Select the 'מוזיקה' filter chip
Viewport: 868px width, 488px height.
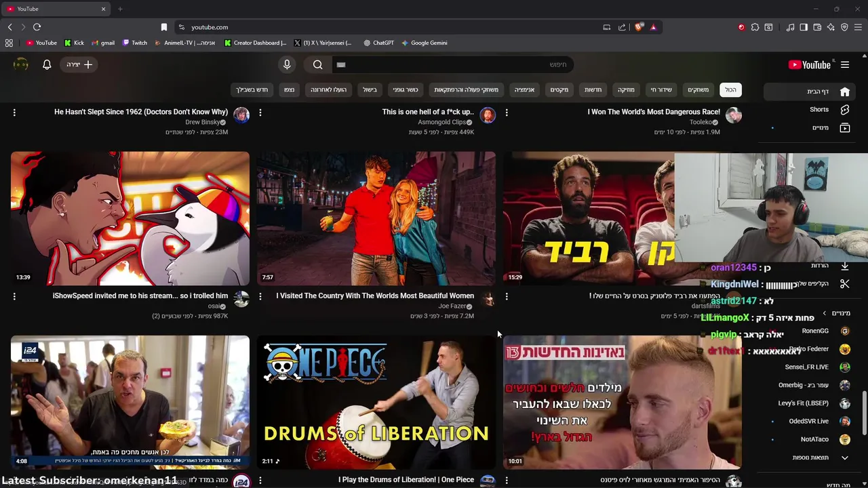pos(626,89)
